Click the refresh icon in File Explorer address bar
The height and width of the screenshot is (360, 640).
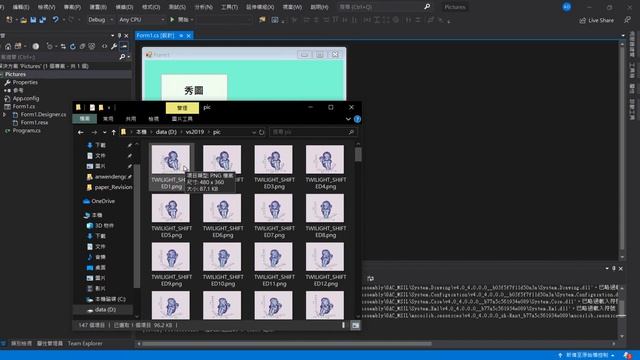[262, 132]
